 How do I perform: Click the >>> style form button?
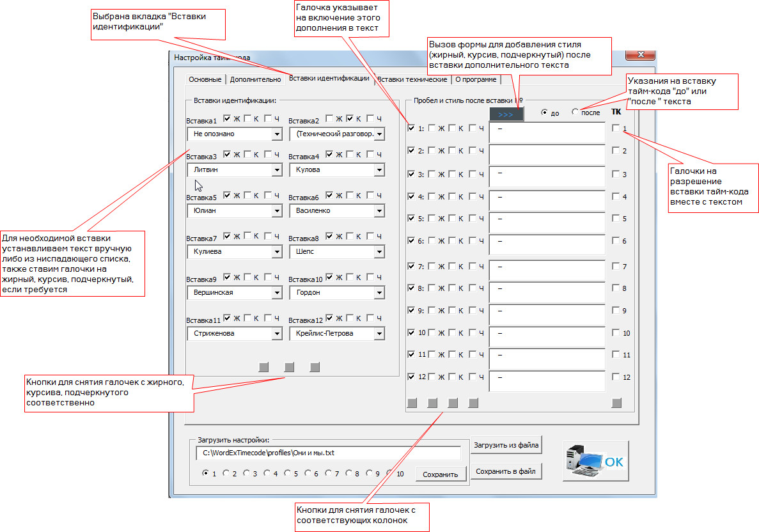click(x=506, y=114)
